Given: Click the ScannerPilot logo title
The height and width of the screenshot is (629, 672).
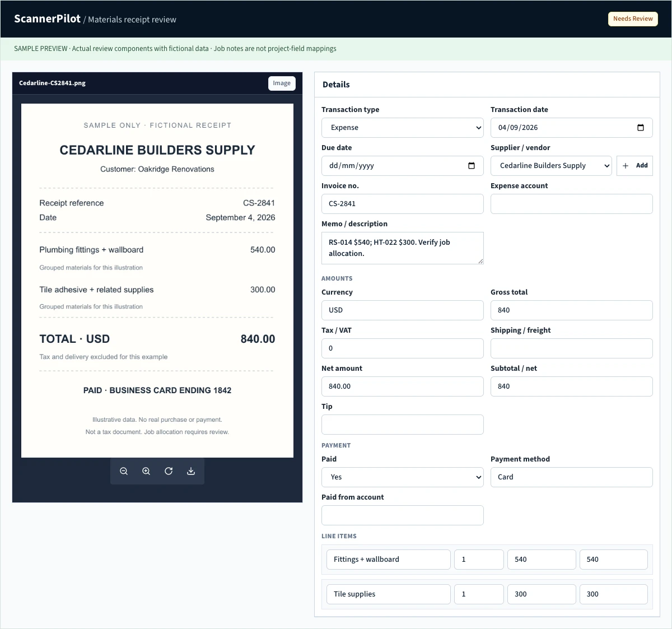Looking at the screenshot, I should [x=48, y=18].
